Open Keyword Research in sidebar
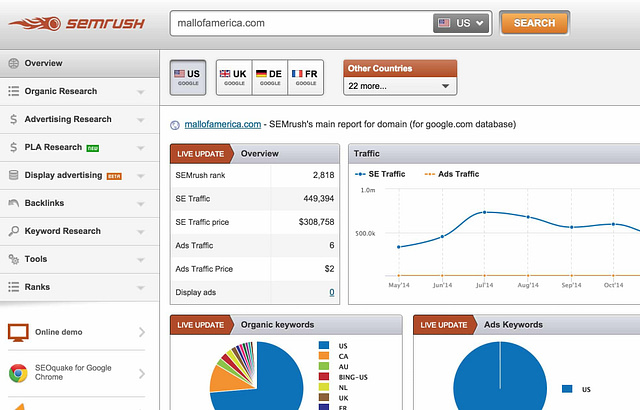This screenshot has width=640, height=410. point(79,231)
